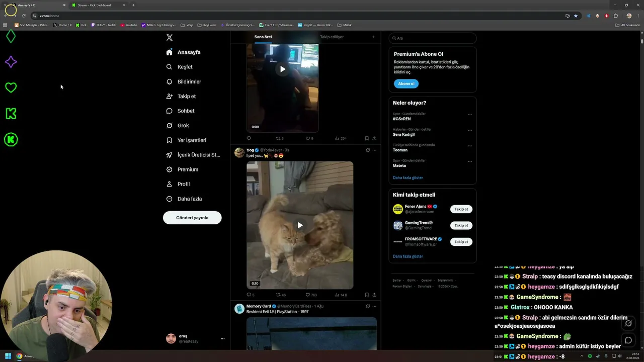Click the X logo in the sidebar
This screenshot has height=362, width=644.
click(170, 37)
